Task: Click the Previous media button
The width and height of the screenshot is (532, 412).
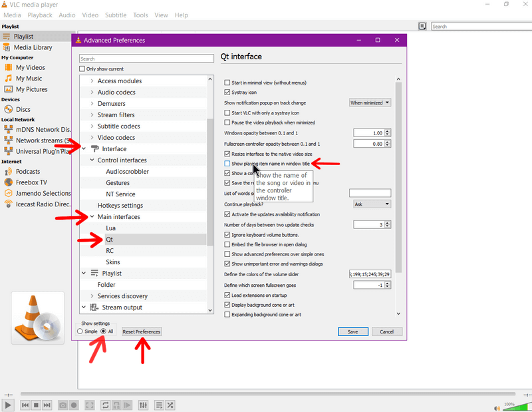Action: tap(25, 405)
